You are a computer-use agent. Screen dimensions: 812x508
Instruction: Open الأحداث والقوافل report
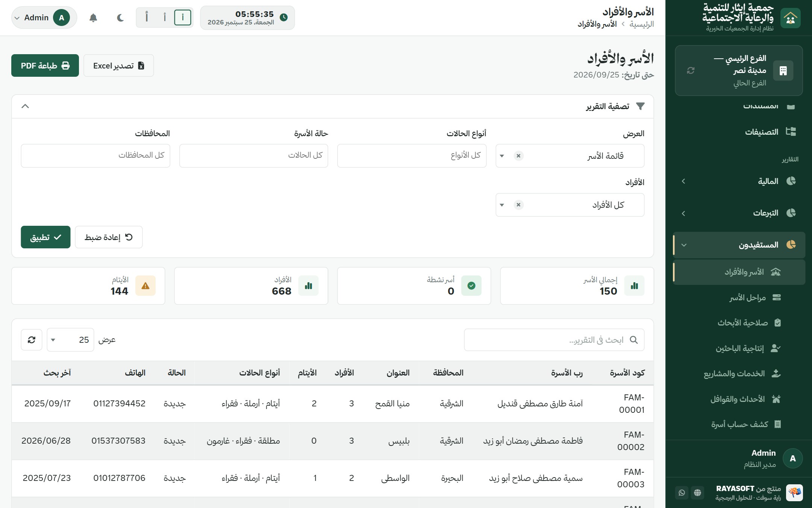(x=739, y=399)
